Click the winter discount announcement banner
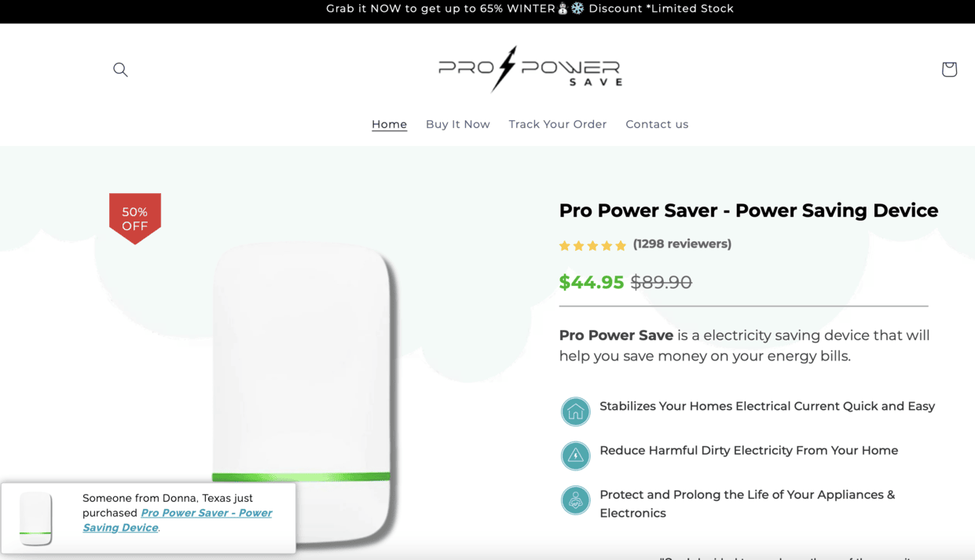 [530, 9]
